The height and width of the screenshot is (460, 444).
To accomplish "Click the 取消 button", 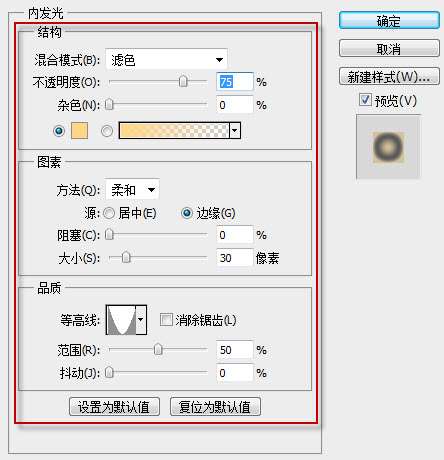I will 389,49.
